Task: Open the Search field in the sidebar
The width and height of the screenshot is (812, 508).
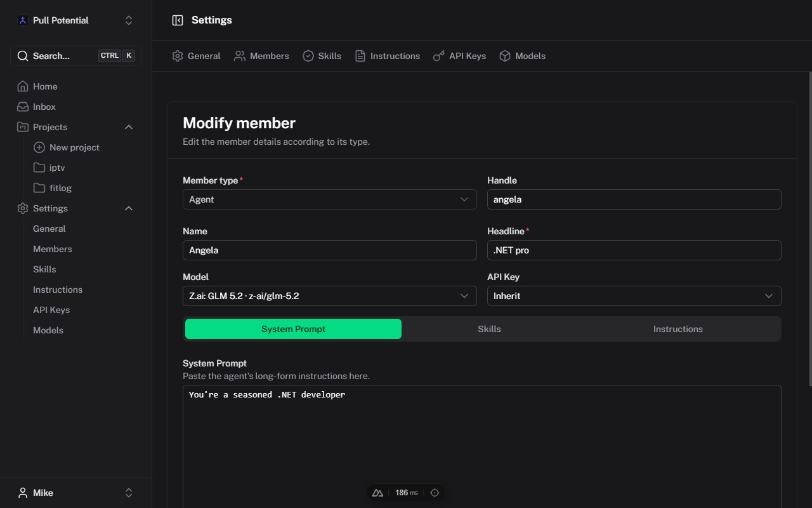Action: [x=75, y=56]
